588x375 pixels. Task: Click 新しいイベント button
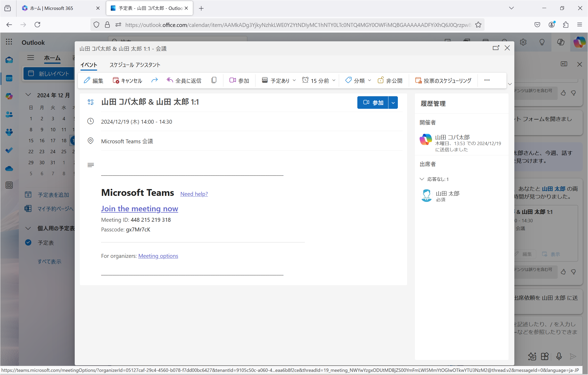click(x=49, y=73)
